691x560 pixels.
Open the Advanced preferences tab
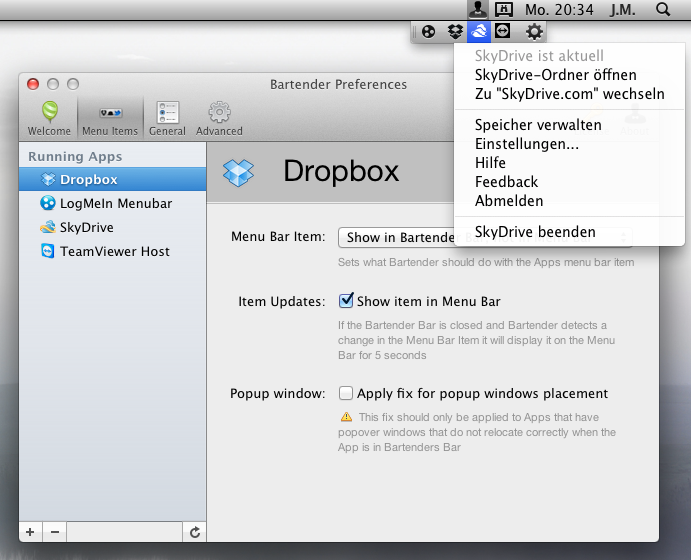coord(219,119)
